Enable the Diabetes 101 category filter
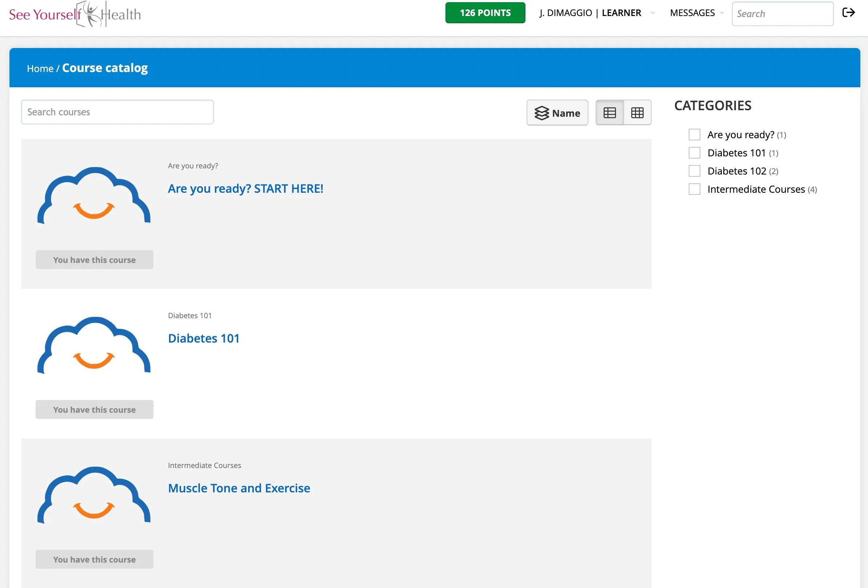This screenshot has height=588, width=868. (x=694, y=153)
